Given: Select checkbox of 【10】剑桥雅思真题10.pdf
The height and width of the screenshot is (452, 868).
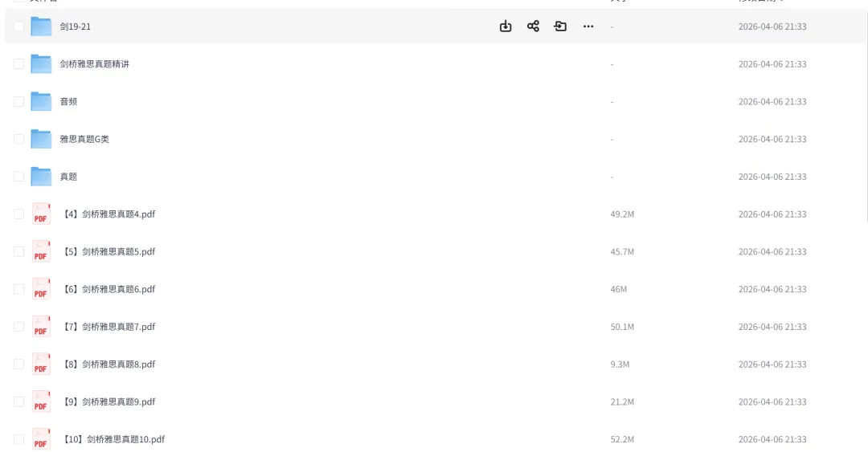Looking at the screenshot, I should click(18, 439).
